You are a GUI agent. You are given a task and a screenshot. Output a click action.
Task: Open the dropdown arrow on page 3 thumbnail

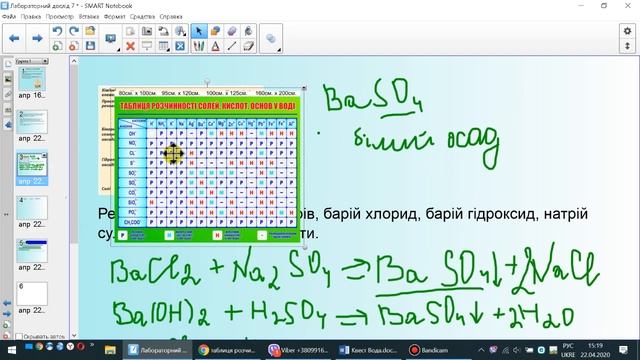pyautogui.click(x=44, y=156)
